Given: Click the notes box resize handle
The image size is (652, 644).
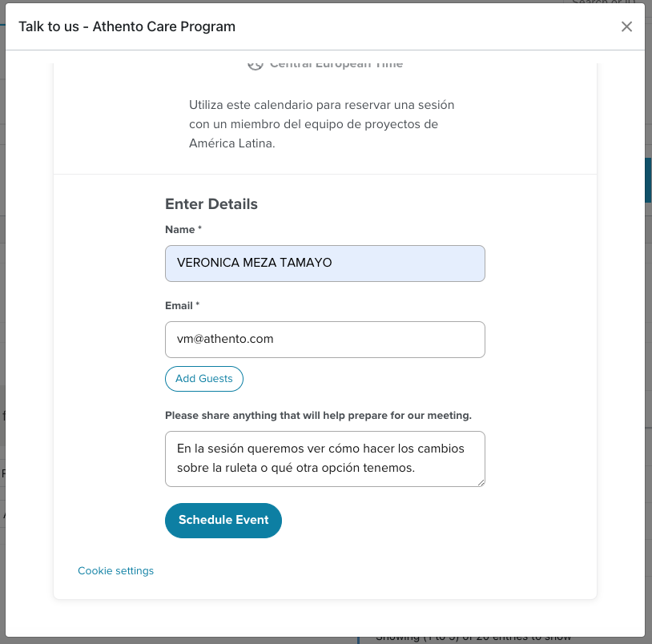Looking at the screenshot, I should [481, 483].
